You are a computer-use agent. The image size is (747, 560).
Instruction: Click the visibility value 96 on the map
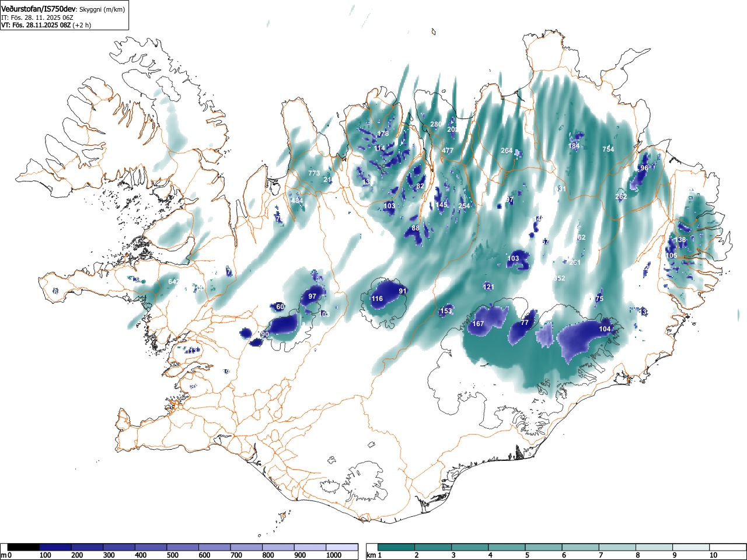[x=644, y=168]
